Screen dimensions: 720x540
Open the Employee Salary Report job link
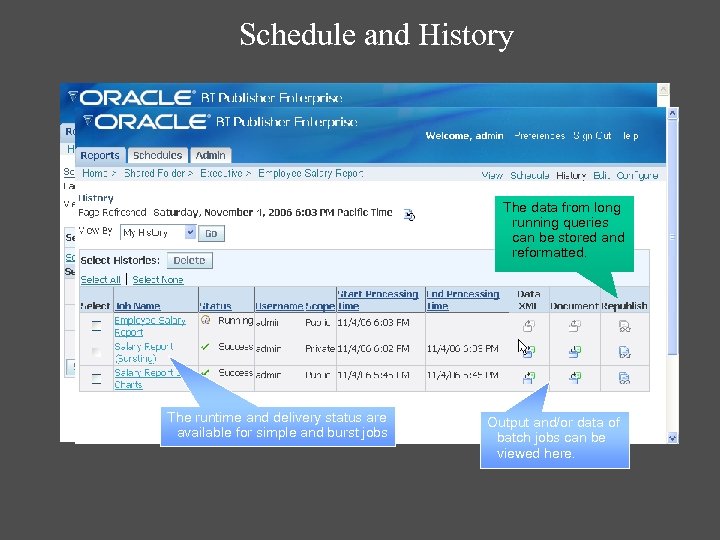coord(150,326)
